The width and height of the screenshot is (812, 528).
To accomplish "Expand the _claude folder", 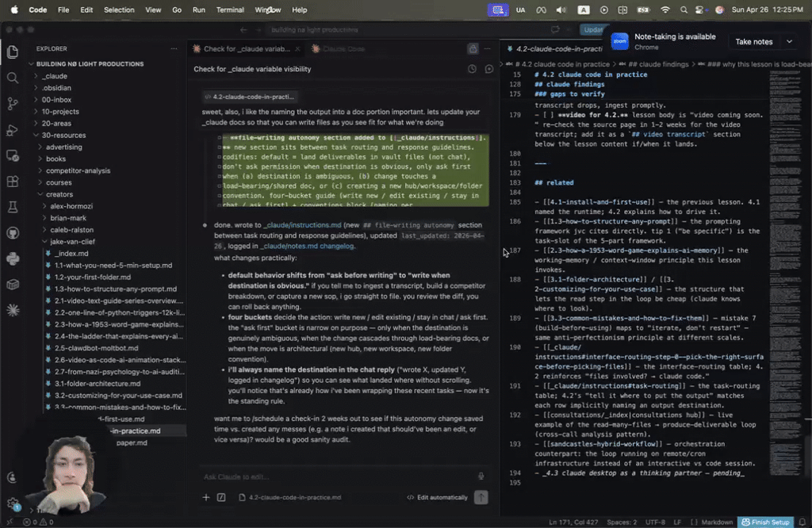I will pos(55,75).
